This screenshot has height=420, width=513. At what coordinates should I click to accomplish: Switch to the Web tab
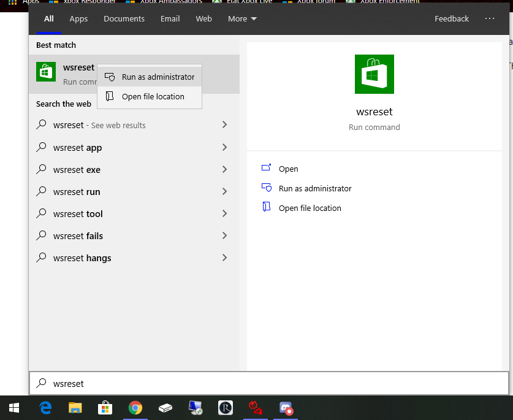click(x=204, y=18)
